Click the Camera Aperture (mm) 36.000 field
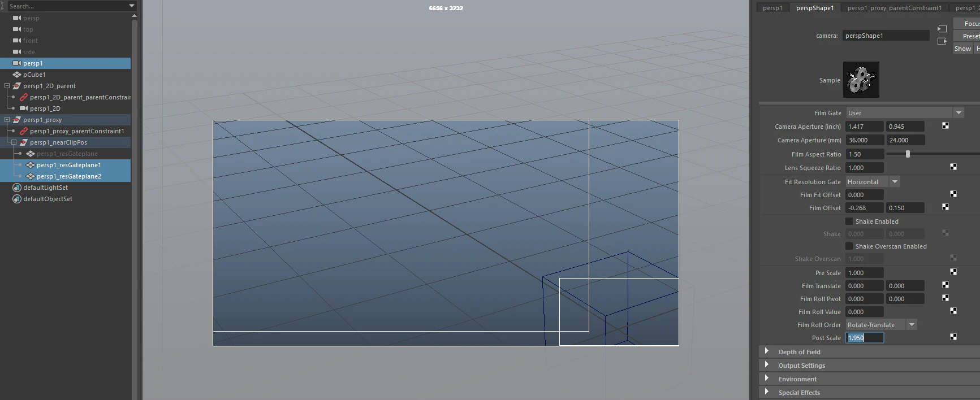The image size is (980, 400). point(865,140)
